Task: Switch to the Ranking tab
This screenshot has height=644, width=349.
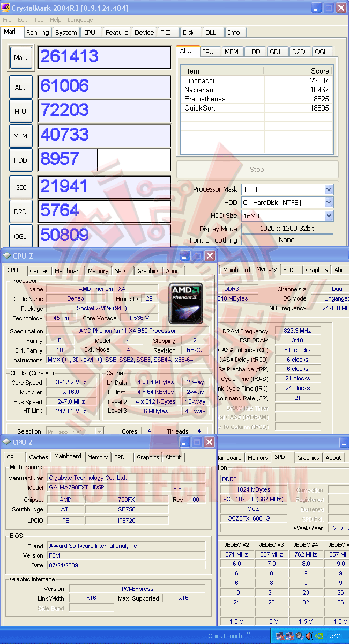Action: click(38, 32)
